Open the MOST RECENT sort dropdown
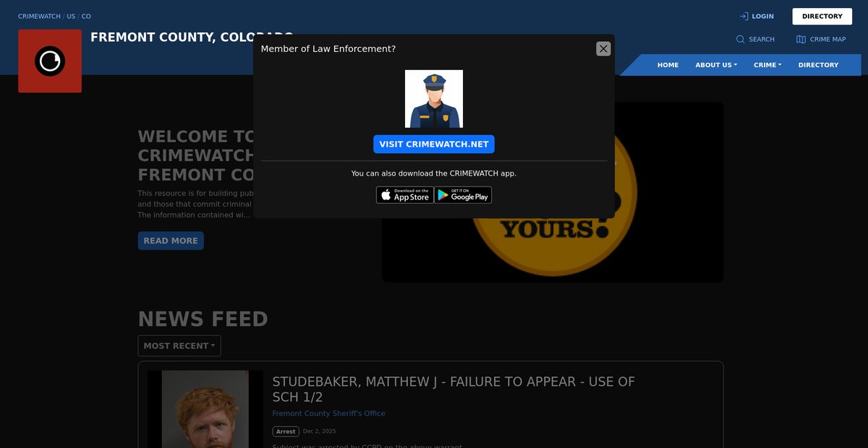Viewport: 868px width, 448px height. pyautogui.click(x=179, y=345)
